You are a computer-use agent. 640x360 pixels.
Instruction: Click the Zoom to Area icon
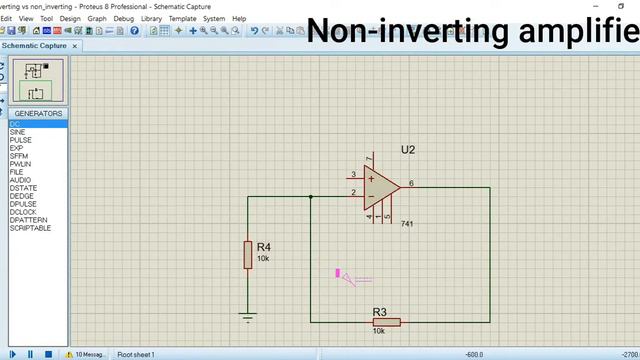pos(235,31)
